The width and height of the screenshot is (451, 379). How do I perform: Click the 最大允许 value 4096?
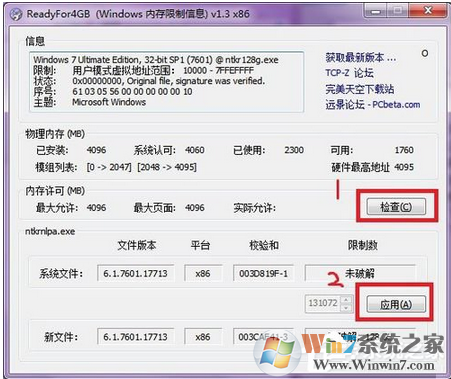(96, 208)
